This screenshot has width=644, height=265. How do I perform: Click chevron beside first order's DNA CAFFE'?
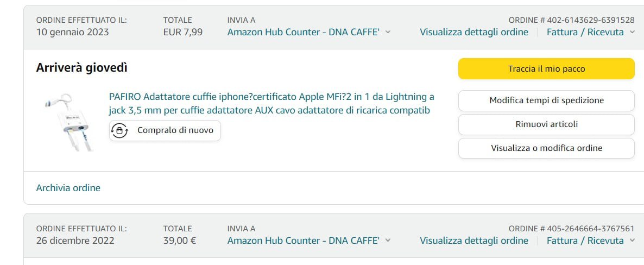[388, 32]
